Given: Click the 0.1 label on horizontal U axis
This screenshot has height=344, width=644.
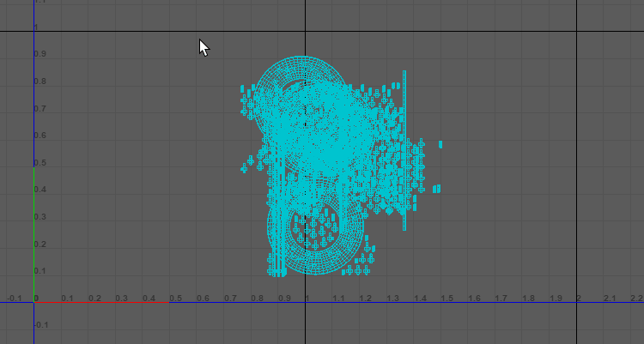Looking at the screenshot, I should 67,299.
